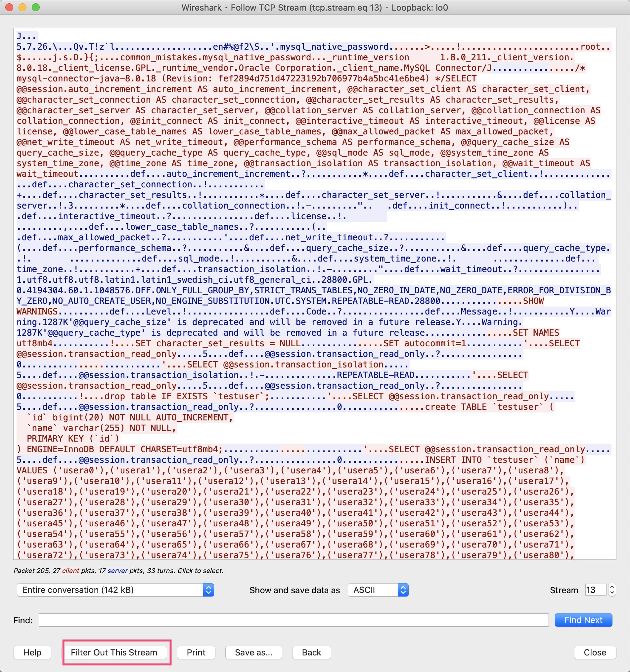Print the stream contents
This screenshot has height=672, width=630.
196,652
